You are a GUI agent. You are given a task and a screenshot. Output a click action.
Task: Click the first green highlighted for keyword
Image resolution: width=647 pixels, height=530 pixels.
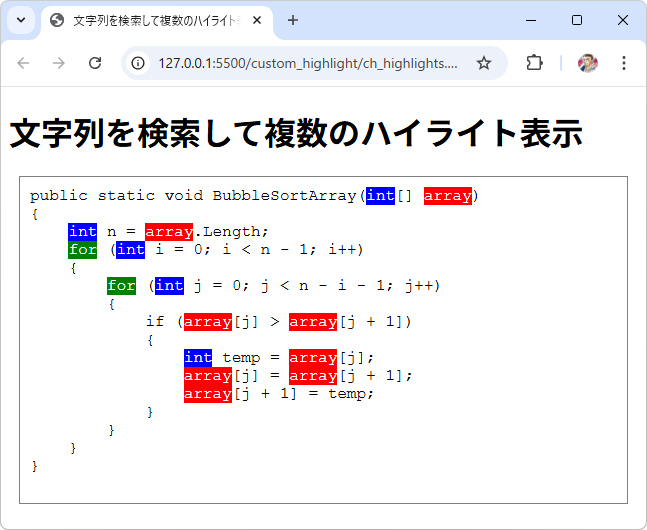[83, 249]
